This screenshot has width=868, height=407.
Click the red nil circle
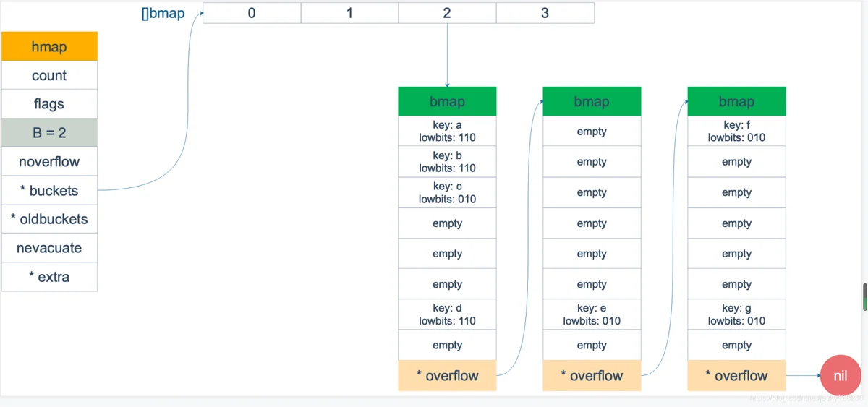click(x=841, y=376)
